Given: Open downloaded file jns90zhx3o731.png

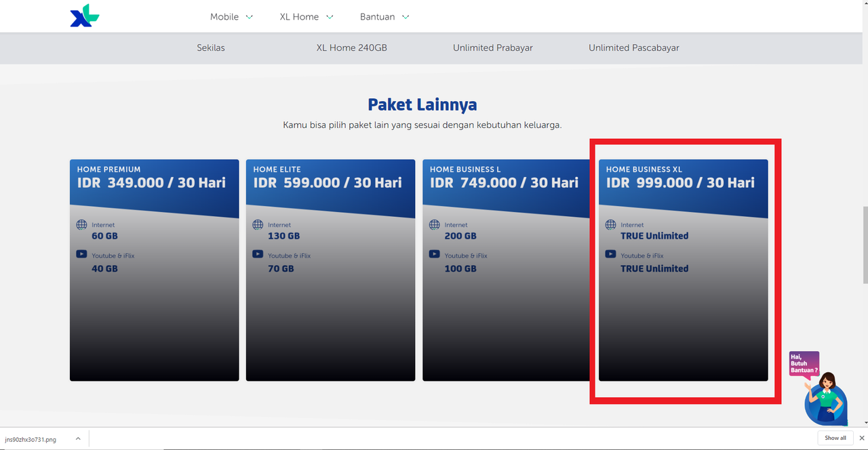Looking at the screenshot, I should click(x=31, y=439).
